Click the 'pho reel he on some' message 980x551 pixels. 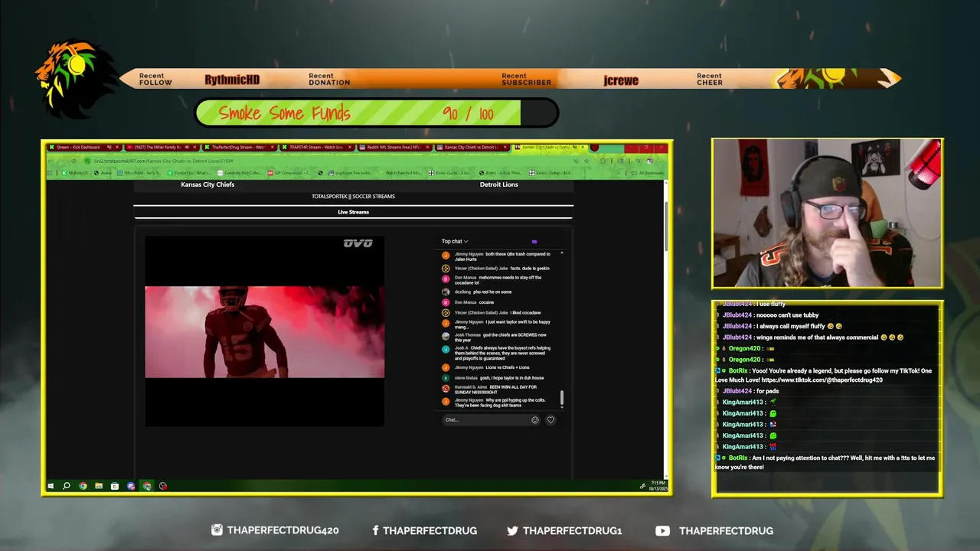[x=492, y=292]
